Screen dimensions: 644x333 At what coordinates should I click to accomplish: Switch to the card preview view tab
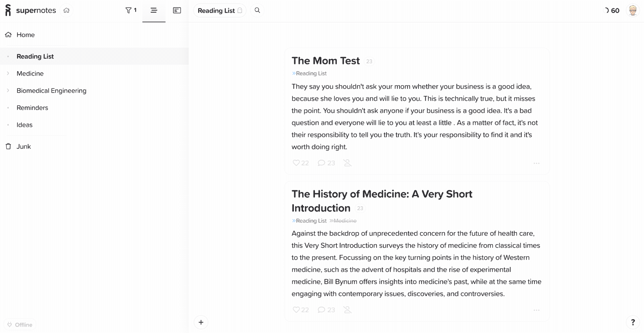coord(177,10)
